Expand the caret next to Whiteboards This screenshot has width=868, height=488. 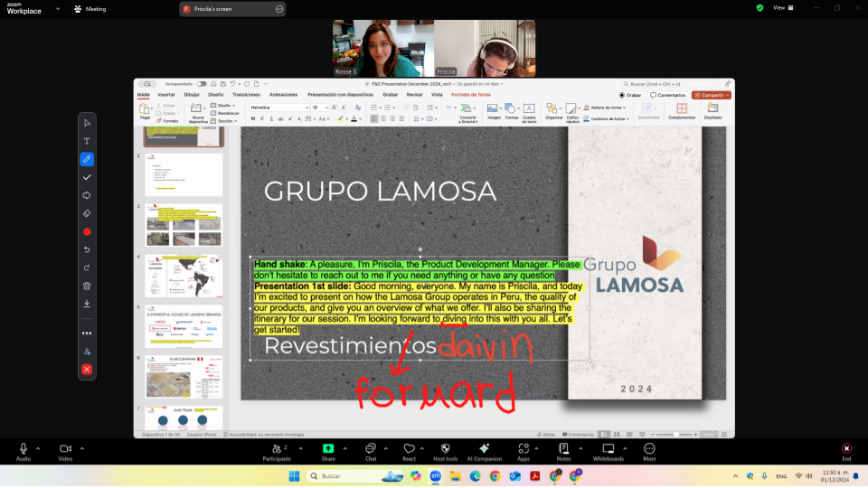625,449
